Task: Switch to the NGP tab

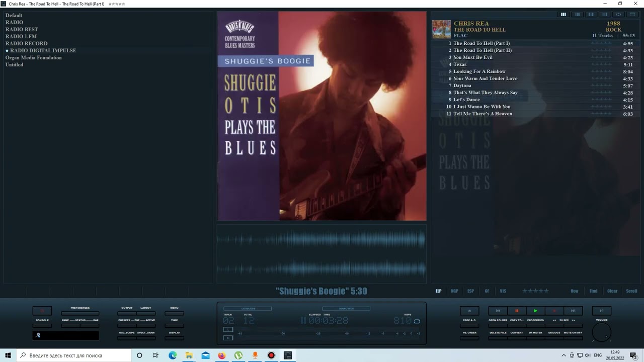Action: pyautogui.click(x=454, y=291)
